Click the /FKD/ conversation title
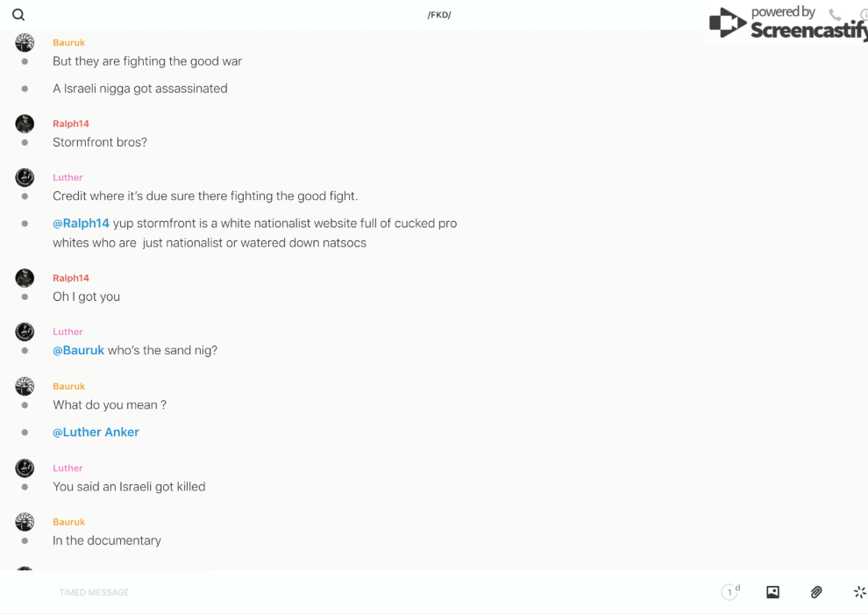868x614 pixels. point(438,15)
